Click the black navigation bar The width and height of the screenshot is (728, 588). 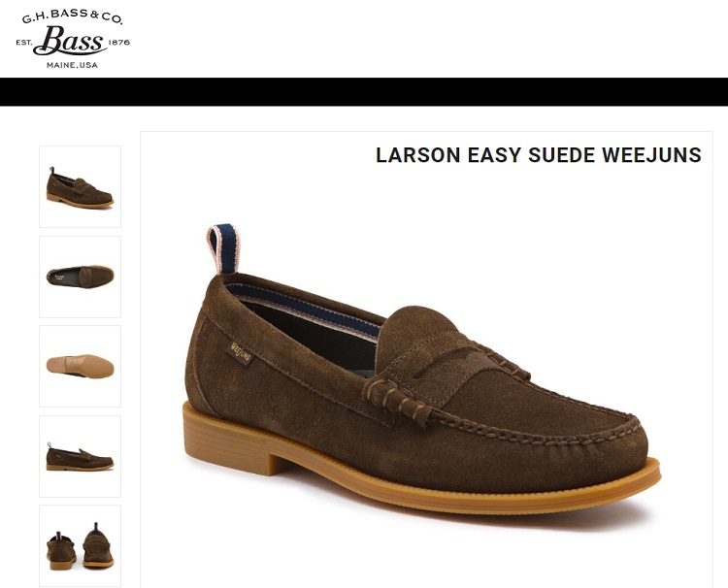coord(364,92)
